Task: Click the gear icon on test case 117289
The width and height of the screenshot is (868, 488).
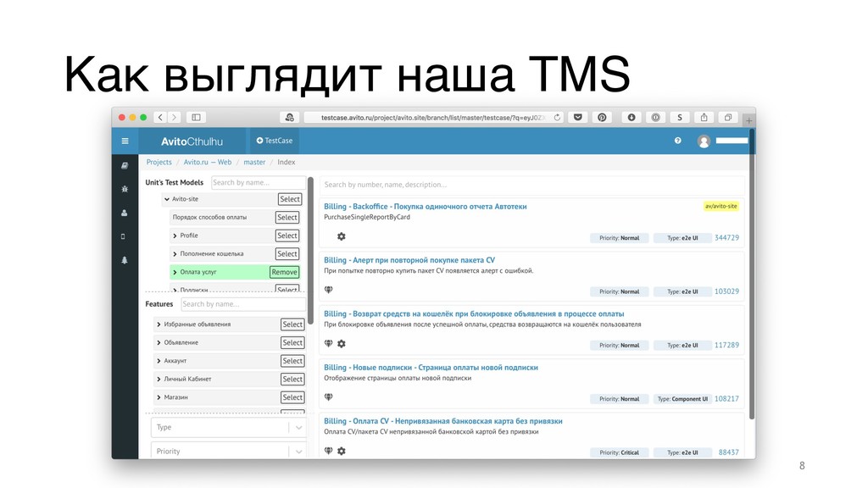Action: (x=342, y=344)
